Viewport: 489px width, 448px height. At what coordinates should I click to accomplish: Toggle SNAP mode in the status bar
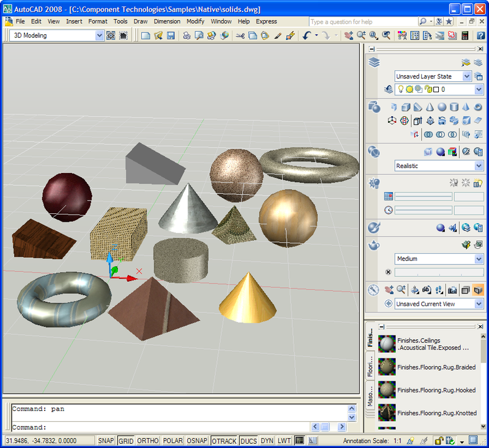(x=106, y=441)
